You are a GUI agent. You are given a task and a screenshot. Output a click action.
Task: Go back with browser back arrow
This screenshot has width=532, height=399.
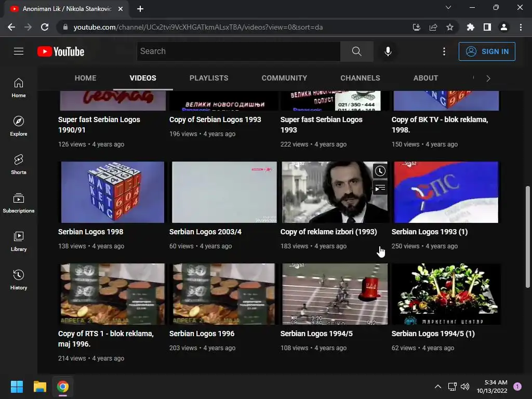coord(11,27)
